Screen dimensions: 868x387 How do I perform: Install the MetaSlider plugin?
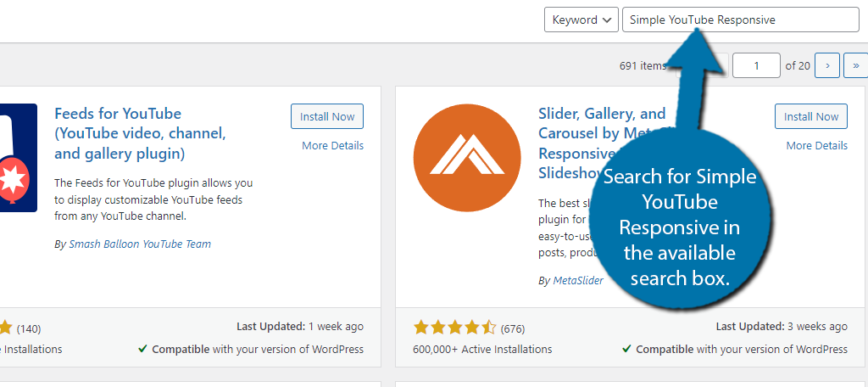click(811, 116)
